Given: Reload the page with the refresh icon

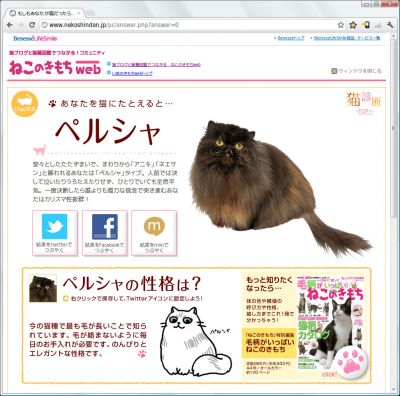Looking at the screenshot, I should pyautogui.click(x=32, y=25).
